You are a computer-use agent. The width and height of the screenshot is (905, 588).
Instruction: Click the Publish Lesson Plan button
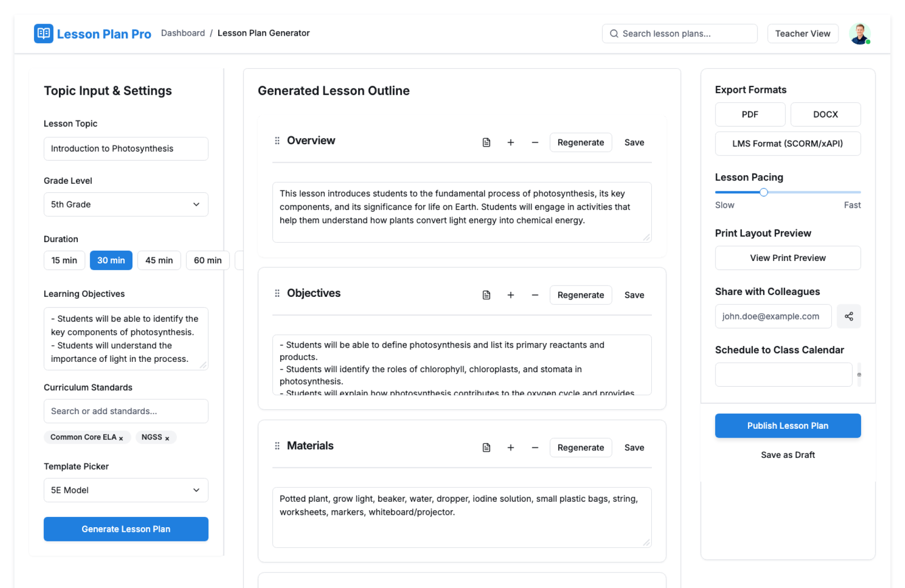pos(787,425)
